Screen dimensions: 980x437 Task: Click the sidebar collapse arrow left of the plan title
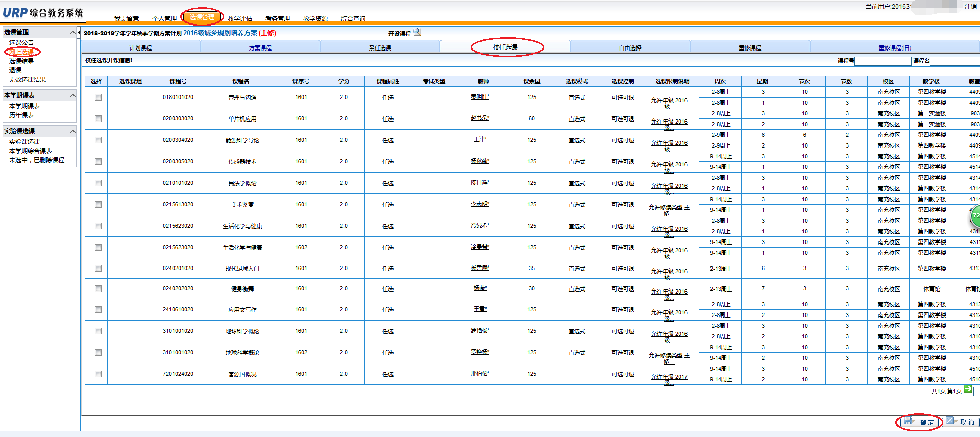pyautogui.click(x=79, y=33)
